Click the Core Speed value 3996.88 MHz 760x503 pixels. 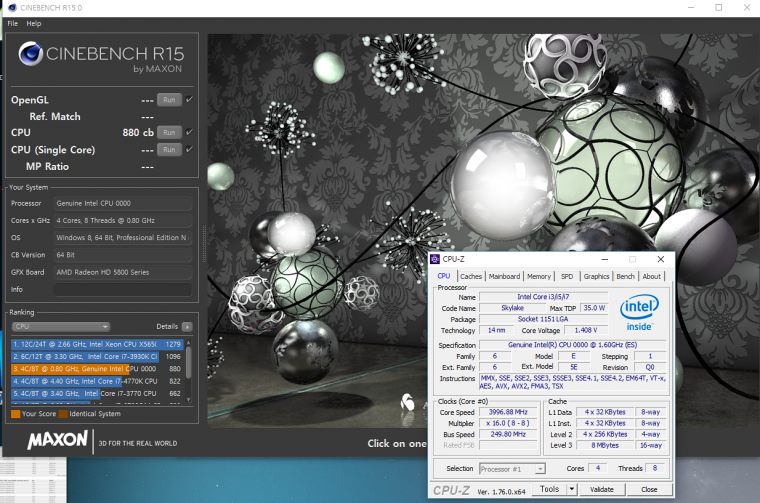tap(508, 412)
